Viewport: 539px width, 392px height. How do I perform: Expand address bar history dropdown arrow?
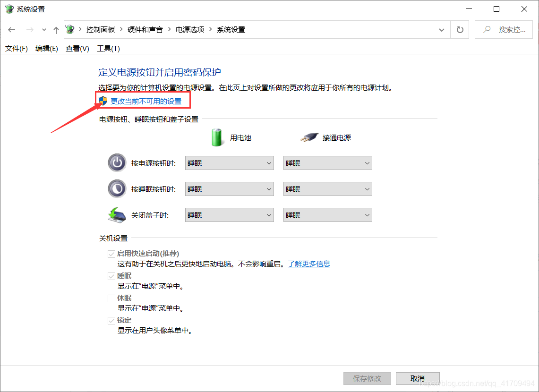coord(441,30)
